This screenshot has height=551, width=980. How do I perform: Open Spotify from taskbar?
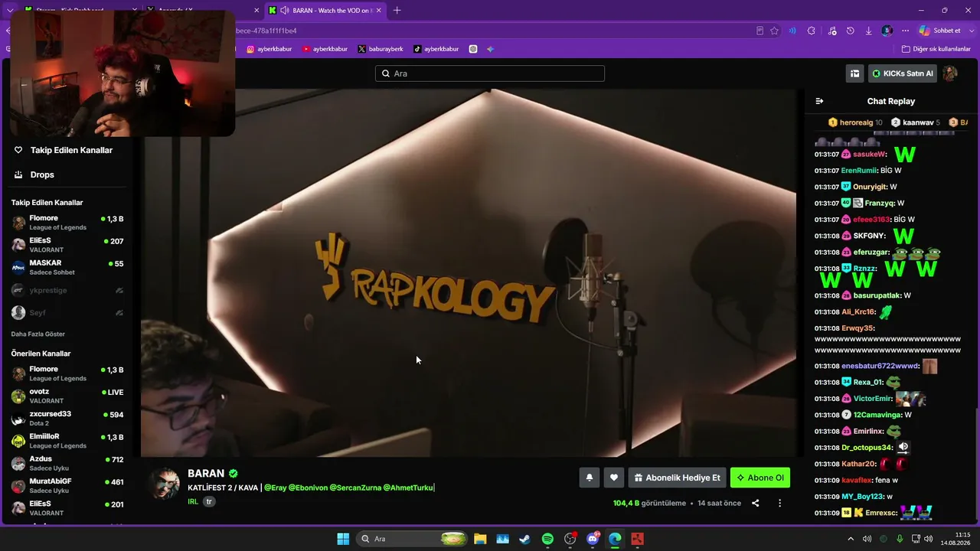pyautogui.click(x=547, y=539)
